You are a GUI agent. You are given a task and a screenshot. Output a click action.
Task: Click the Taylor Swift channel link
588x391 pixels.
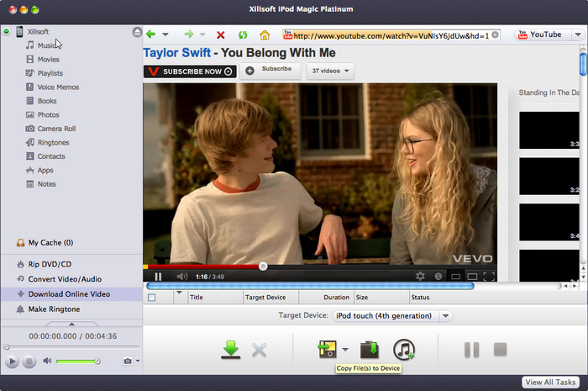[176, 53]
